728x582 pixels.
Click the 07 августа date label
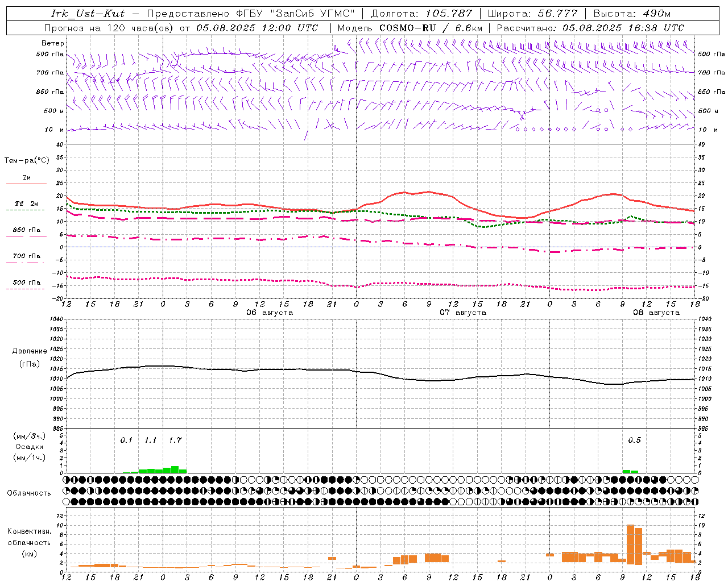coord(463,313)
